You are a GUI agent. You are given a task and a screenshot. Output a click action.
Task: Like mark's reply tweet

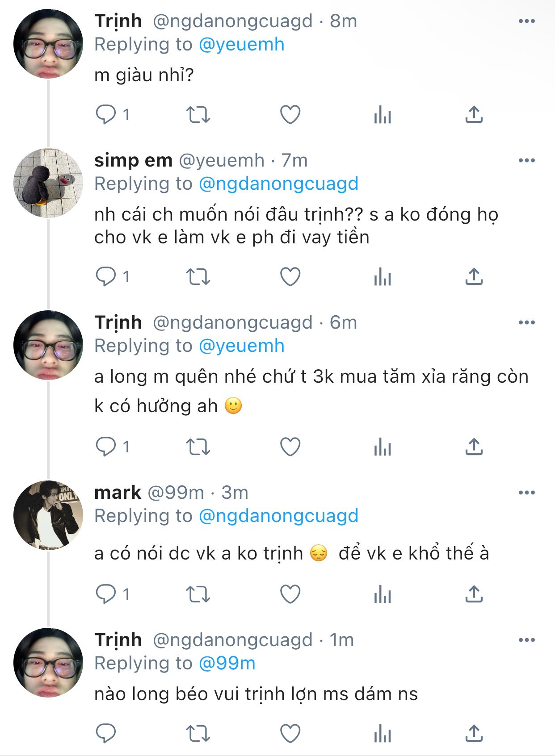[290, 594]
